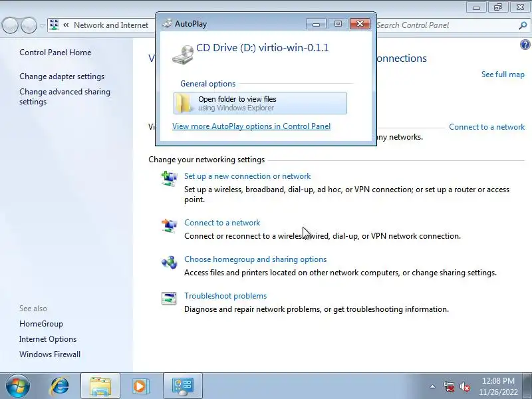The height and width of the screenshot is (399, 532).
Task: Open Control Panel help icon
Action: [525, 45]
